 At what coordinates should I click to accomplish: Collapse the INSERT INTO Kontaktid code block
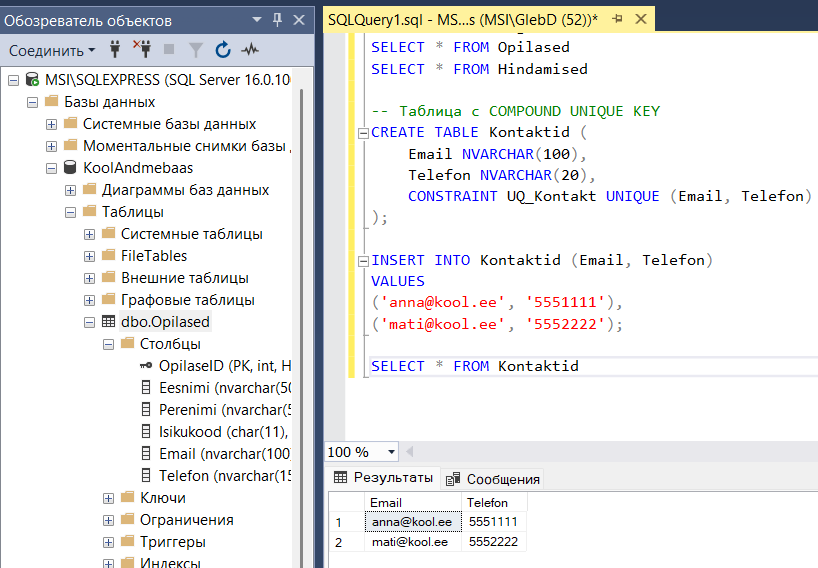pos(363,261)
